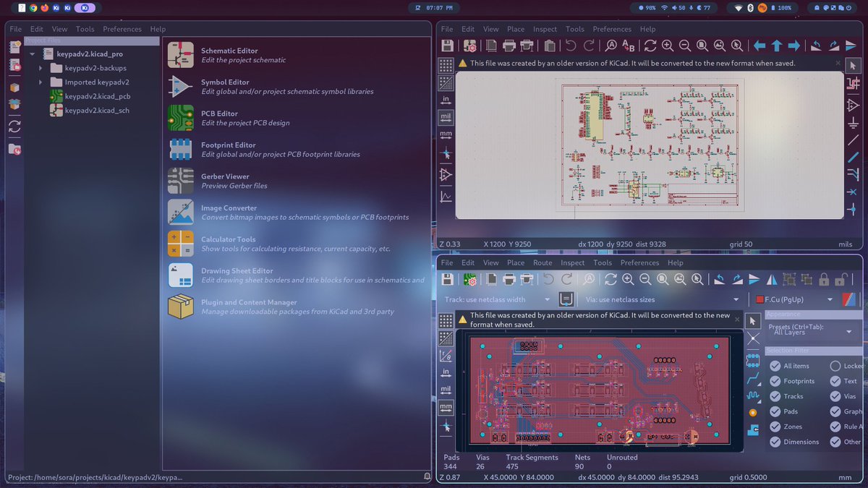Toggle grid display in the PCB editor
This screenshot has width=868, height=488.
click(446, 320)
